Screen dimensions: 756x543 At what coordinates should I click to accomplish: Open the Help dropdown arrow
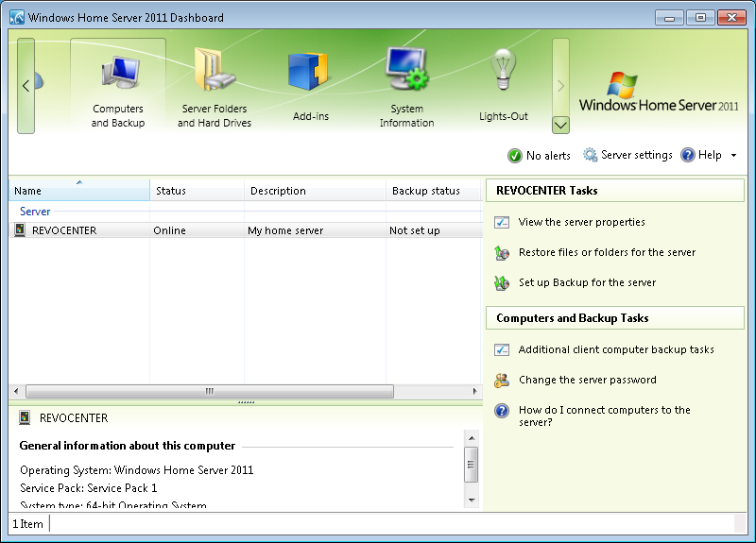(734, 156)
